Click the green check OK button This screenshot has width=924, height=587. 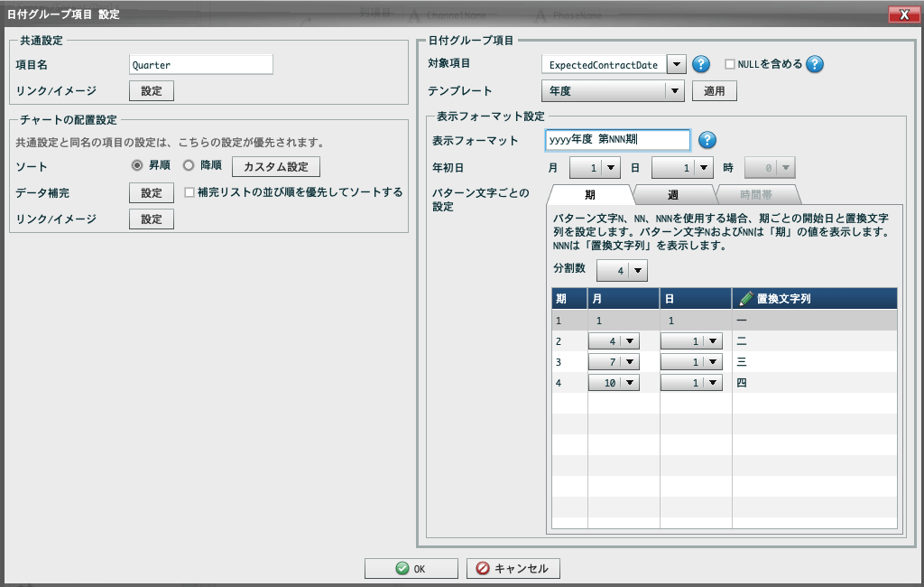(x=411, y=568)
